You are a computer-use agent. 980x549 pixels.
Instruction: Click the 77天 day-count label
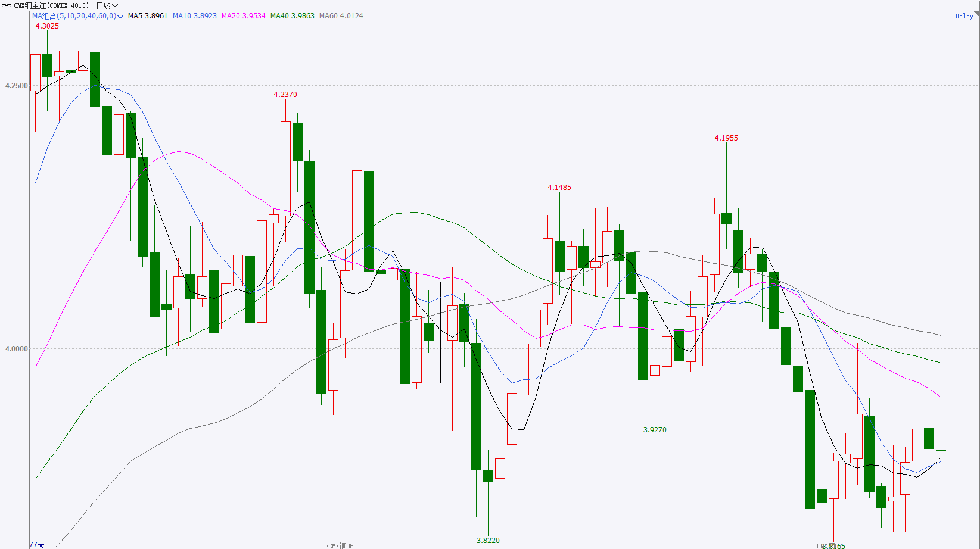click(x=37, y=545)
